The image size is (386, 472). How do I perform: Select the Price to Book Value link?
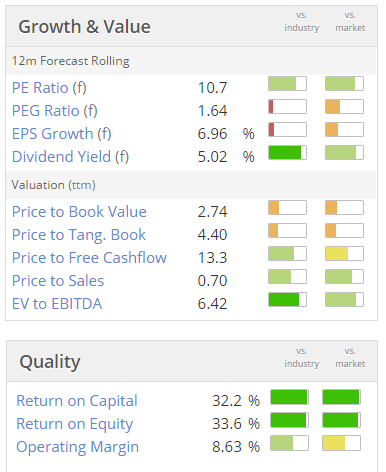pos(79,212)
